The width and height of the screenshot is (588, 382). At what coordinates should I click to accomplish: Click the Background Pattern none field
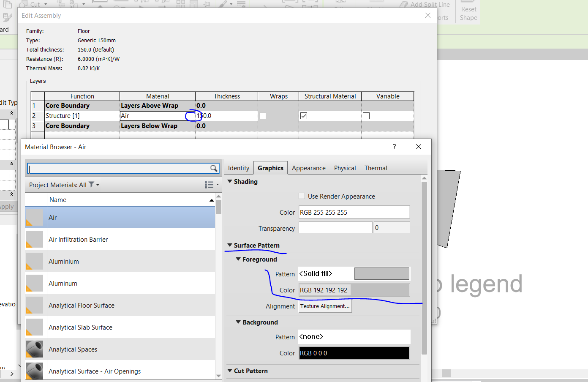pyautogui.click(x=354, y=337)
